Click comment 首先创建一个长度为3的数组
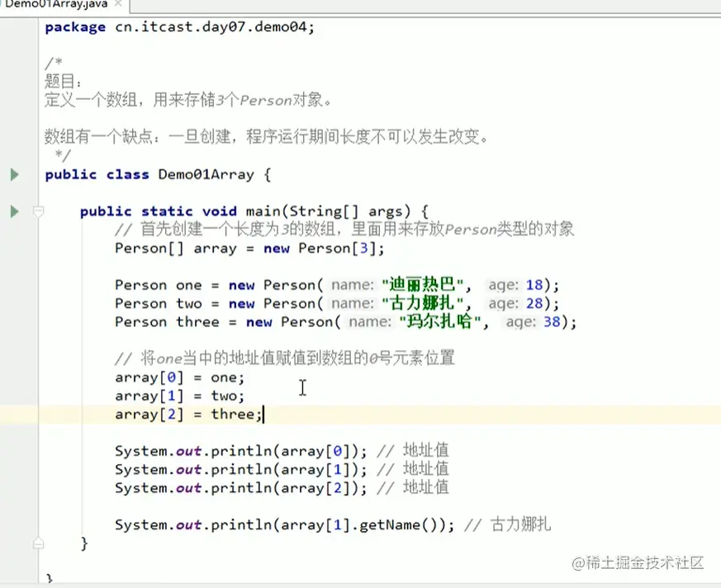The image size is (721, 588). 344,230
